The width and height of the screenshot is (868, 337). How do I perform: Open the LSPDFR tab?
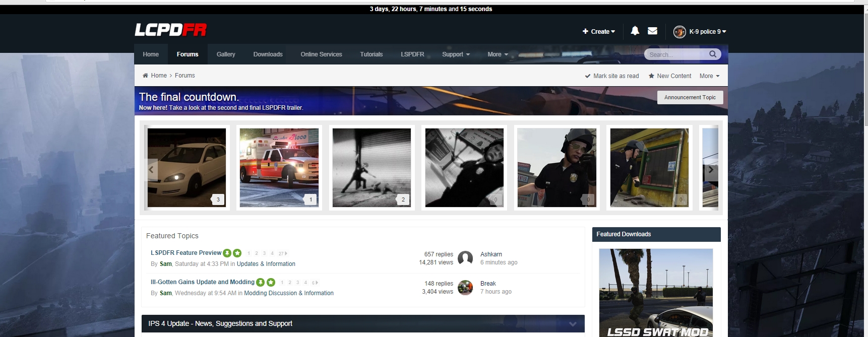click(412, 54)
